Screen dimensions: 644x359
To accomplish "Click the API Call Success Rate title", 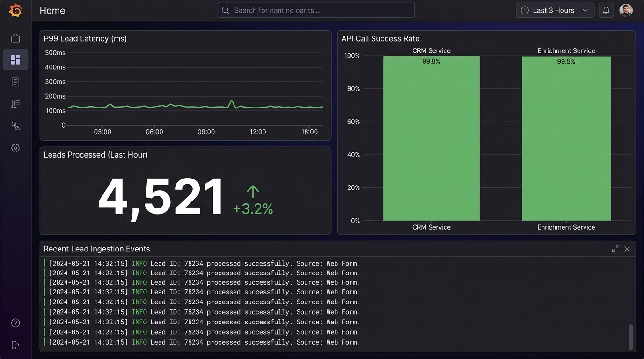I will (x=380, y=38).
